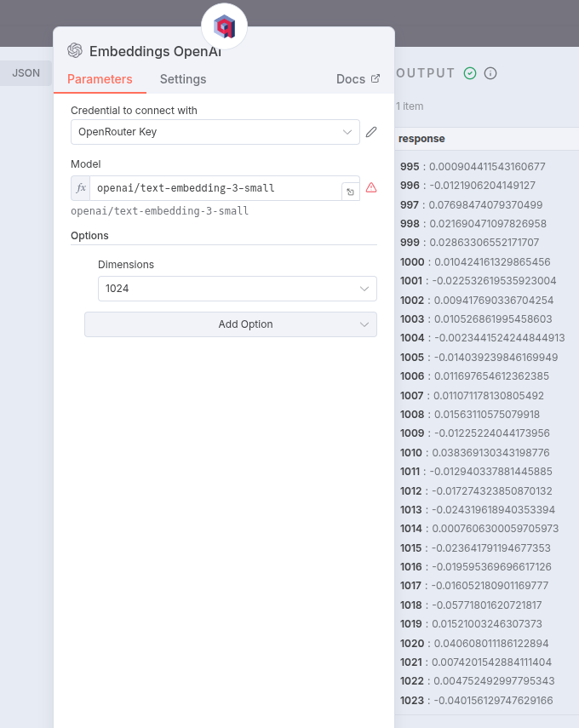Click the OpenAI logo beside node title
This screenshot has height=728, width=579.
[x=75, y=50]
